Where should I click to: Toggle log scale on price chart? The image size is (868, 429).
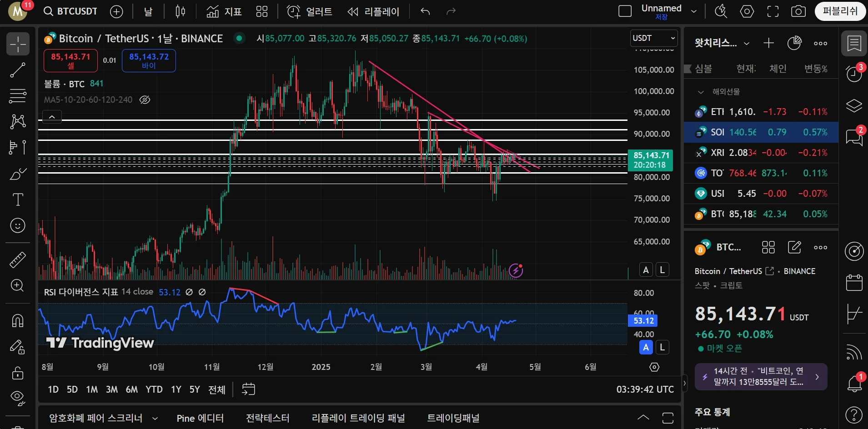click(x=662, y=270)
